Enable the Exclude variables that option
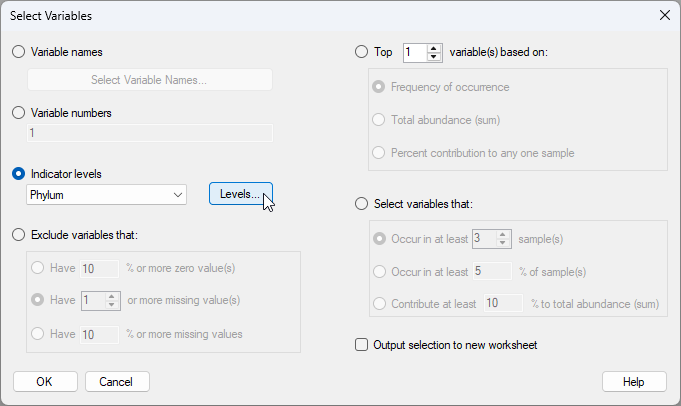 click(19, 235)
